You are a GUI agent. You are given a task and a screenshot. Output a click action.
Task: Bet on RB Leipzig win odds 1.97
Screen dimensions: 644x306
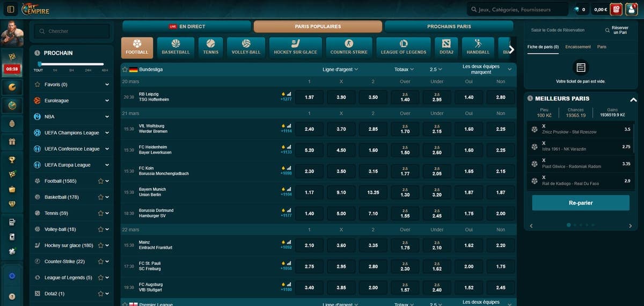click(309, 98)
